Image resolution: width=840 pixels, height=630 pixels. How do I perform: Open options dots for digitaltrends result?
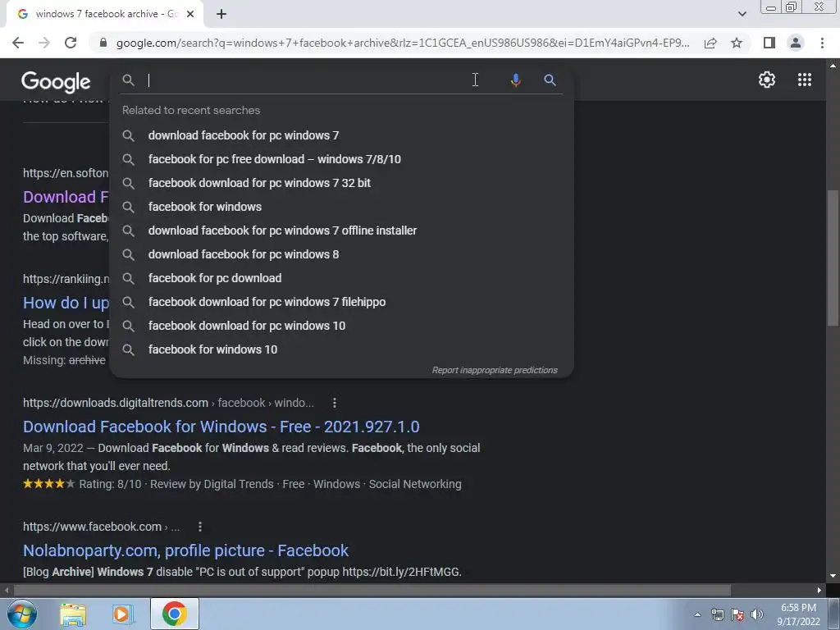tap(335, 403)
